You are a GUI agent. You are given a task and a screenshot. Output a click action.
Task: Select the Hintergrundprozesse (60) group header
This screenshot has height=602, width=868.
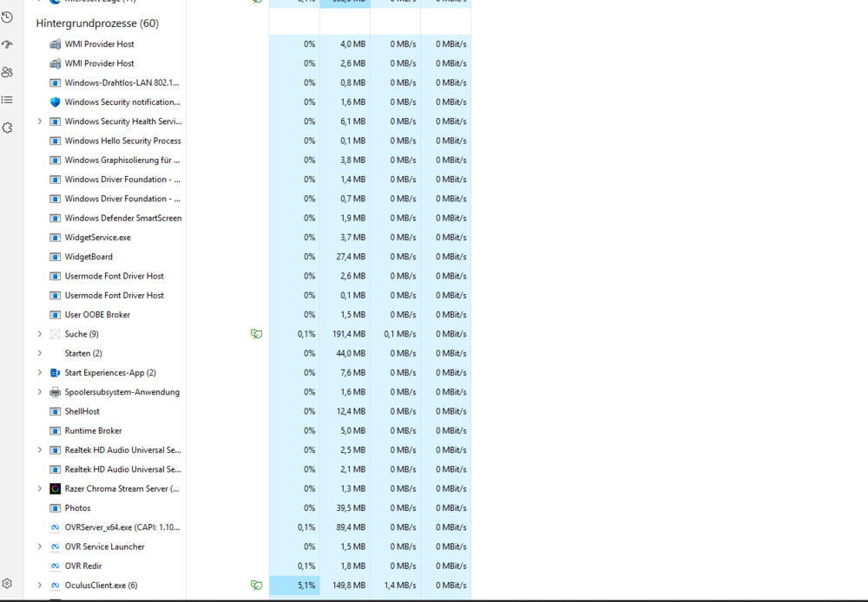(x=97, y=23)
